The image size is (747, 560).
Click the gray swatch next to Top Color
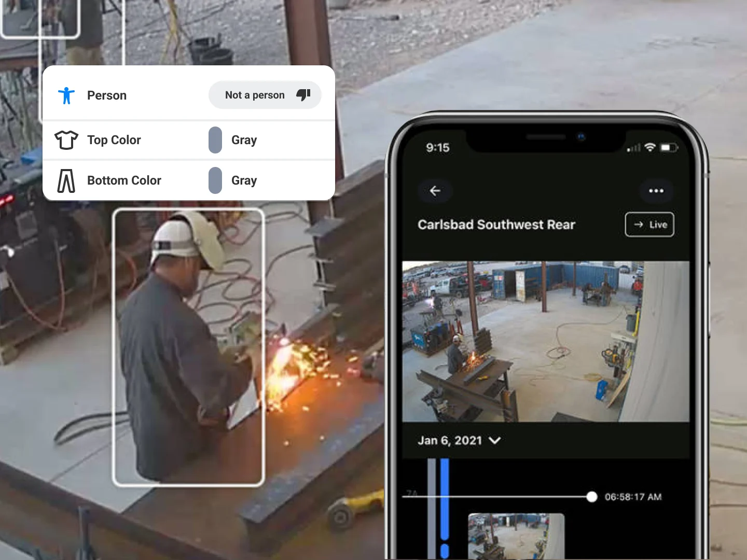(215, 140)
